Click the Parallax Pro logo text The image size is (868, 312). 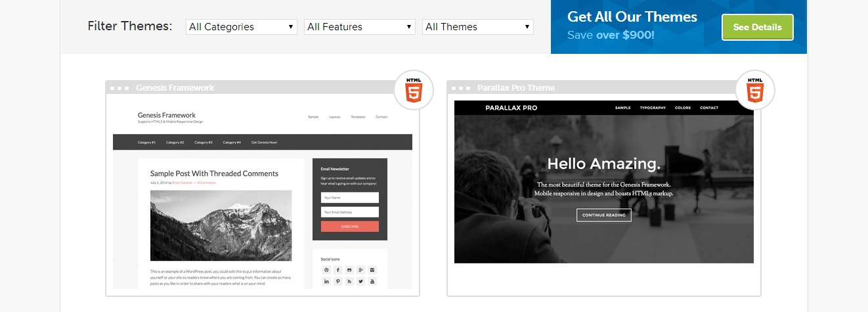[x=511, y=108]
